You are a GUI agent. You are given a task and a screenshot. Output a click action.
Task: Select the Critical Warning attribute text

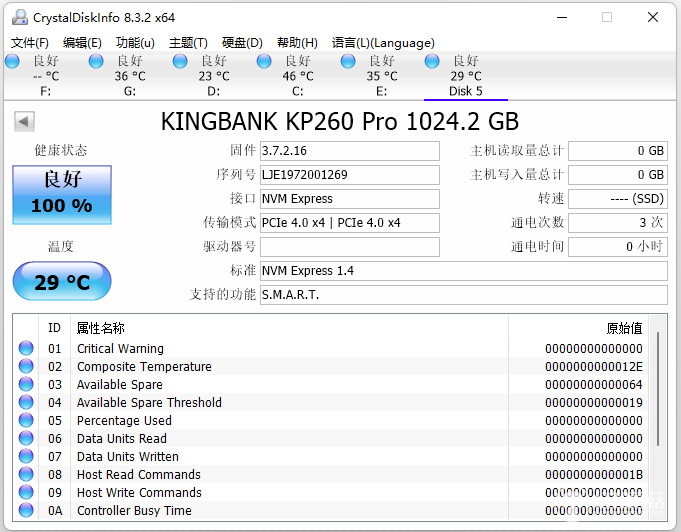click(120, 348)
